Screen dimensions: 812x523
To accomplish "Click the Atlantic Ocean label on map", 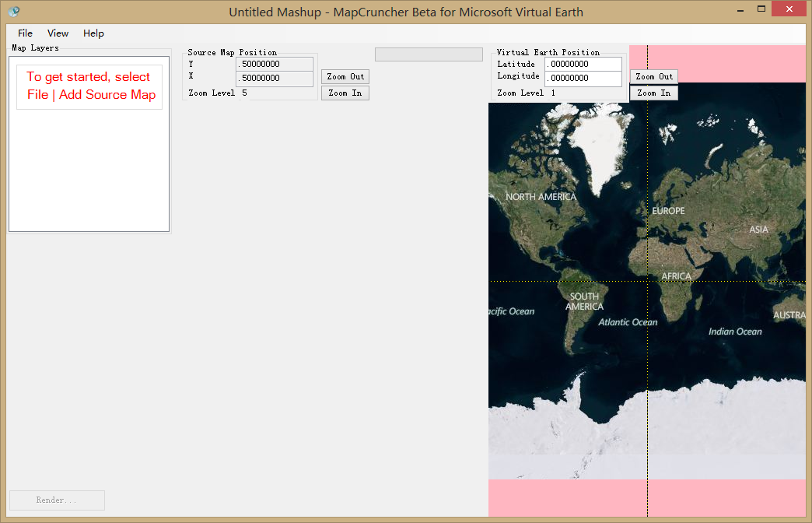I will 628,322.
